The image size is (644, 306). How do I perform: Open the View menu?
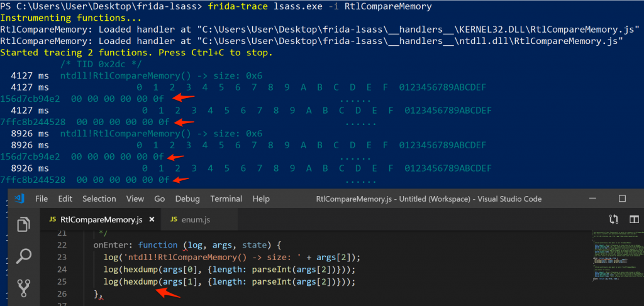coord(135,199)
